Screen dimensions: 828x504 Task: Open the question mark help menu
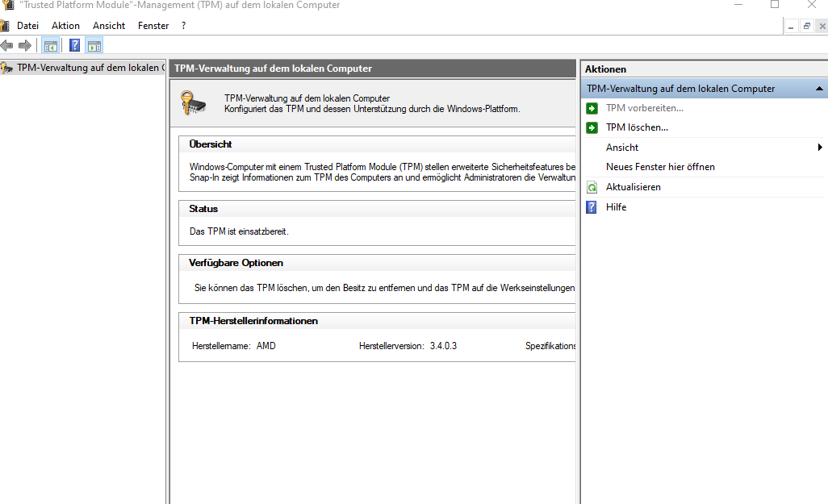click(183, 26)
